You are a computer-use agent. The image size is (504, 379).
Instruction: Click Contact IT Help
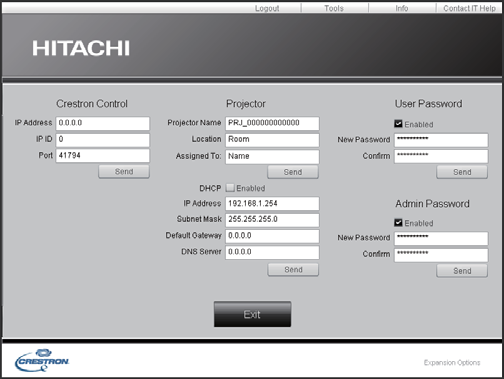tap(469, 8)
